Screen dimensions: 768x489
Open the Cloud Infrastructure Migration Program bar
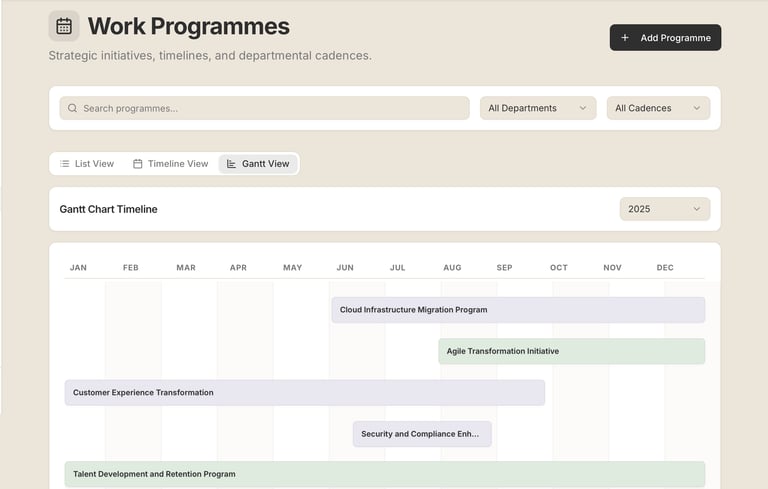(518, 310)
